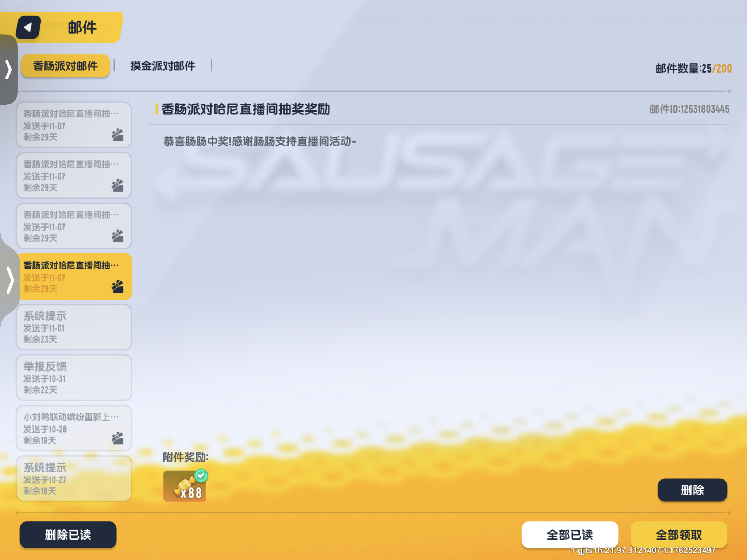Click gift icon on 小刘鸭联动 mail
747x560 pixels.
point(117,438)
